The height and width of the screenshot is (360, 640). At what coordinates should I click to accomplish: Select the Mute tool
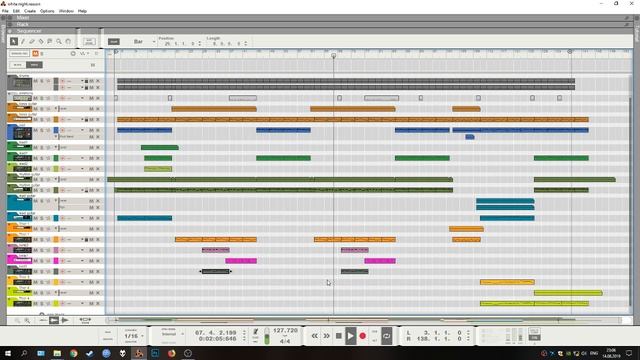tap(50, 42)
